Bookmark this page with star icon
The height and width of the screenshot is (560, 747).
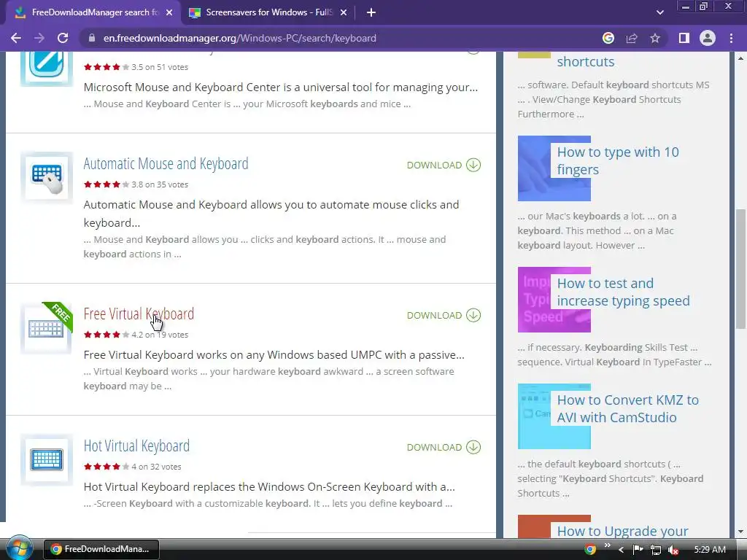pyautogui.click(x=655, y=38)
